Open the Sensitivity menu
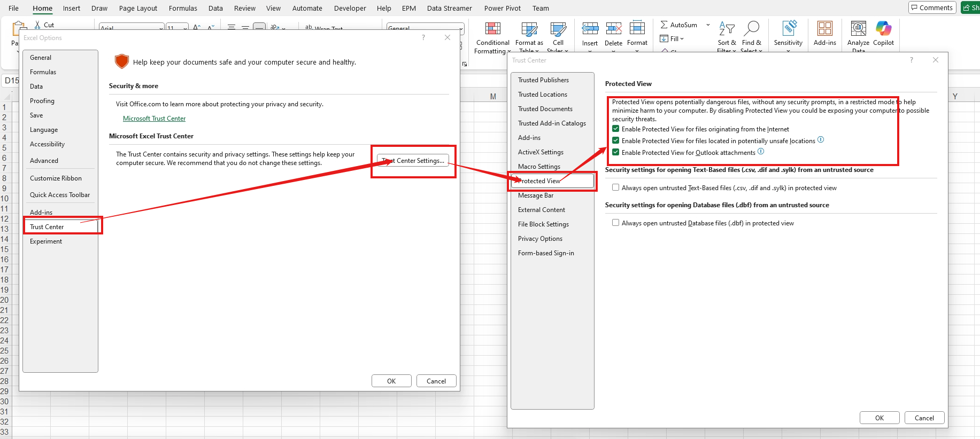The height and width of the screenshot is (439, 980). [x=788, y=36]
